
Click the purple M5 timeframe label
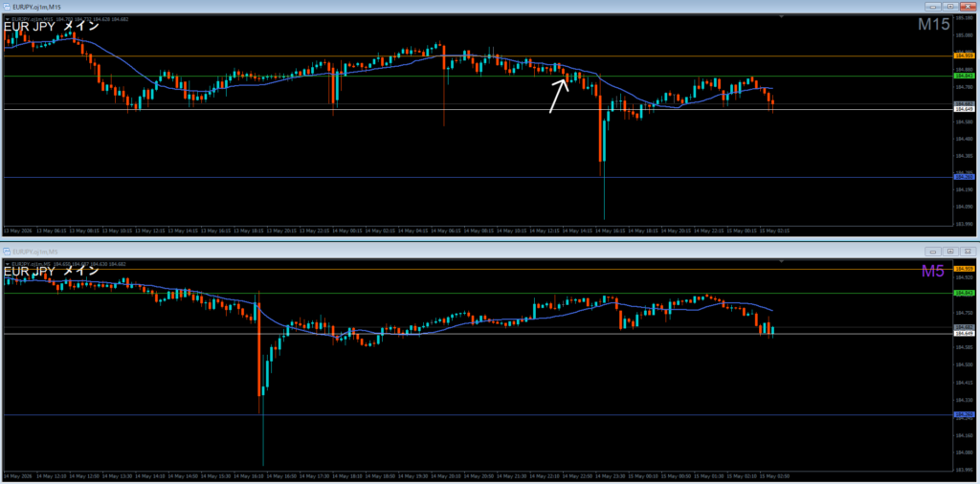[936, 271]
